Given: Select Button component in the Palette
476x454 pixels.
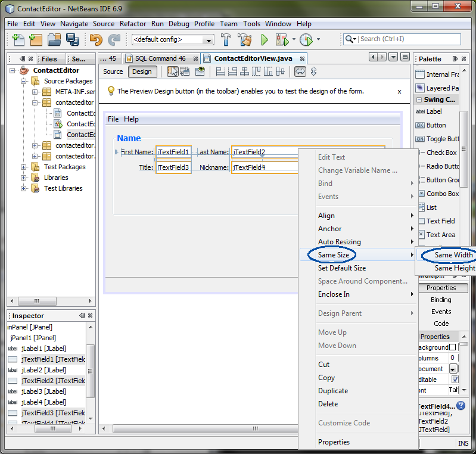Looking at the screenshot, I should point(437,125).
